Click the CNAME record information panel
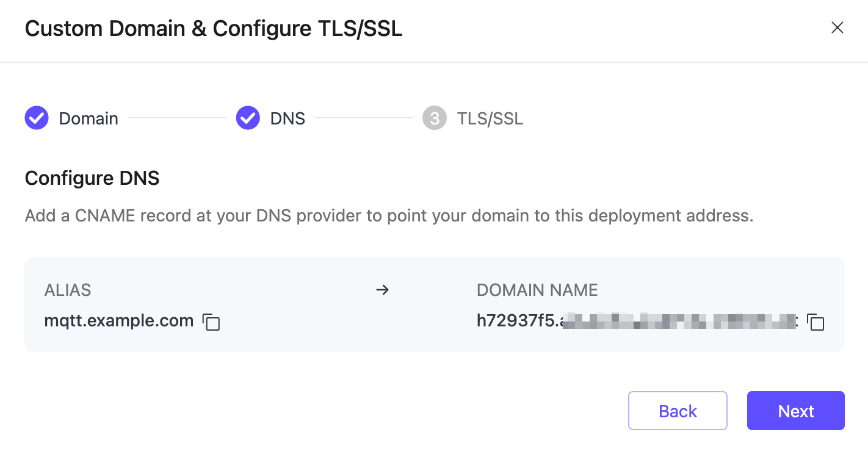This screenshot has height=449, width=868. click(434, 304)
